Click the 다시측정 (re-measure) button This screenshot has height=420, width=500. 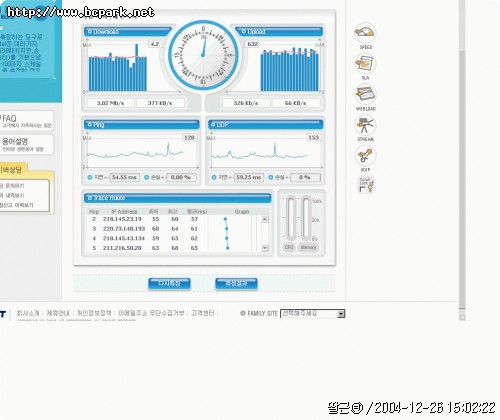[169, 284]
